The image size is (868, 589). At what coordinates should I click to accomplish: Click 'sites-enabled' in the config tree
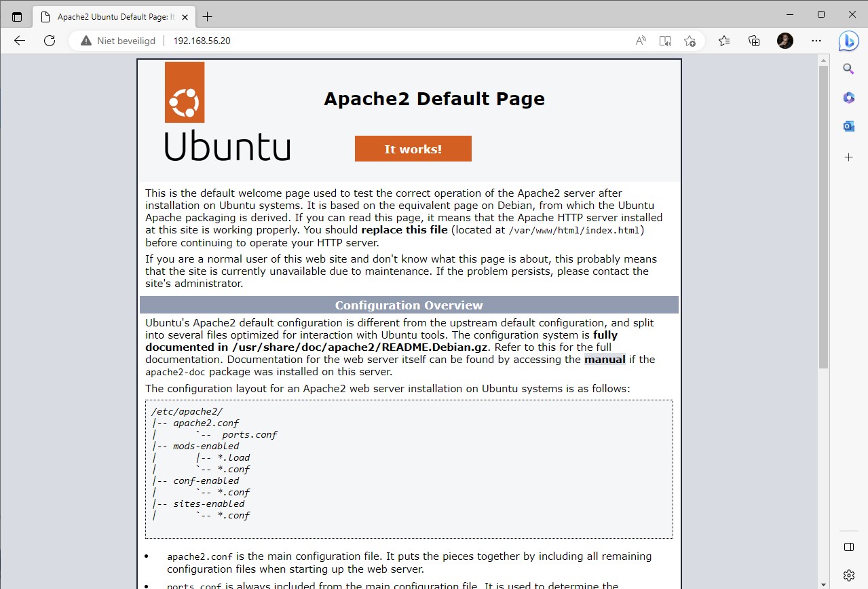[x=209, y=503]
